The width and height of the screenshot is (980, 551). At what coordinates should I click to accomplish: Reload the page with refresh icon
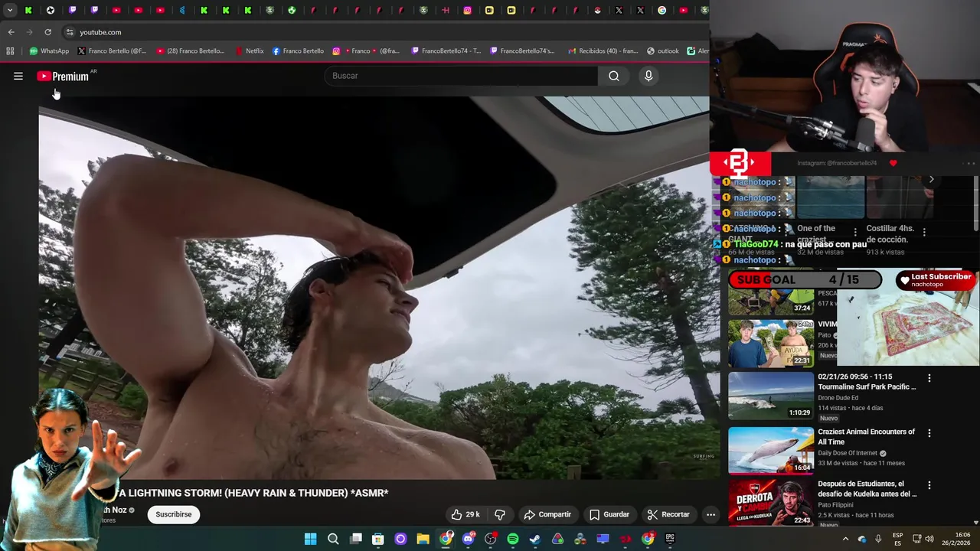(x=47, y=32)
